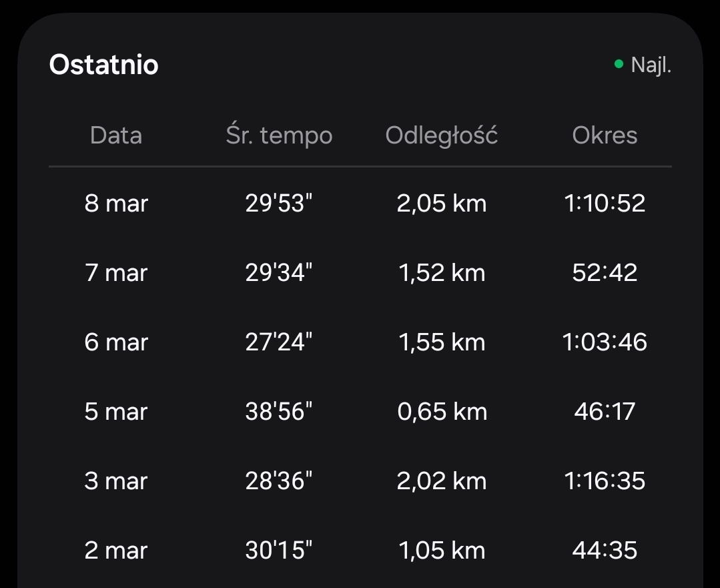The height and width of the screenshot is (588, 720).
Task: Tap the 1,05 km distance value
Action: tap(442, 550)
